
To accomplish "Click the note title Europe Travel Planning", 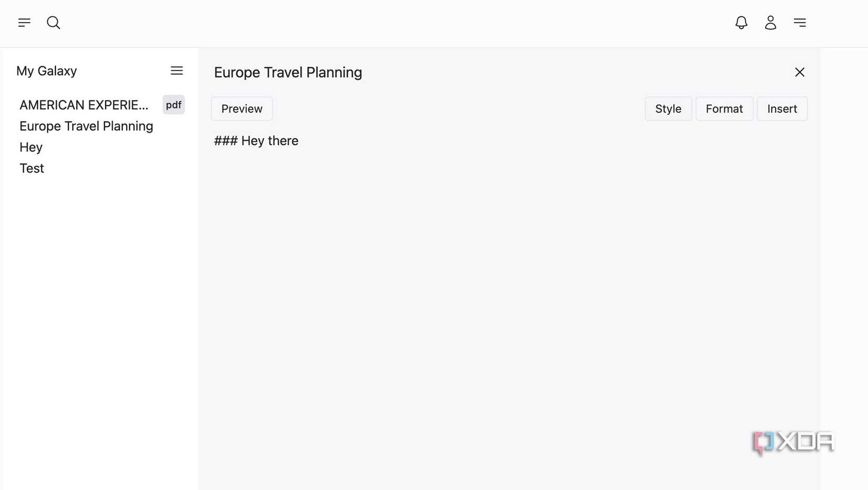I will [288, 72].
